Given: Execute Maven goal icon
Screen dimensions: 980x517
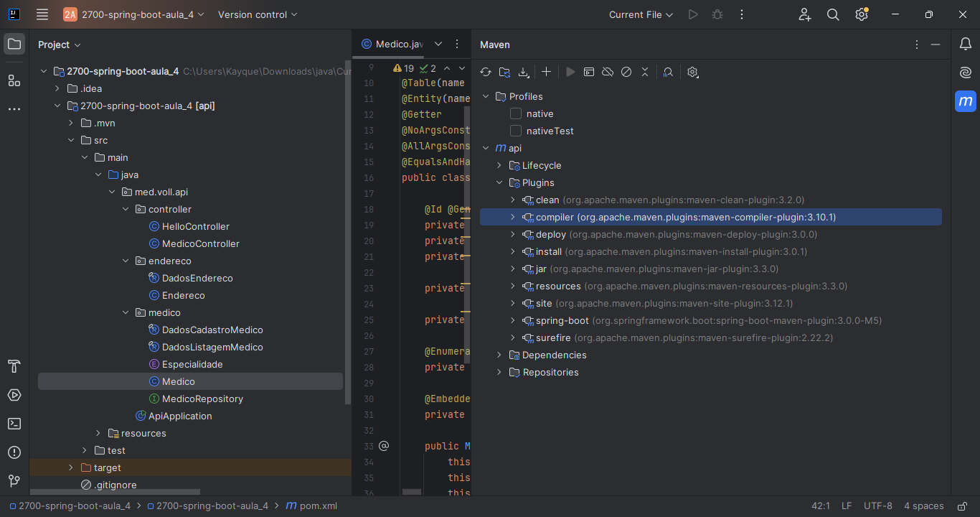Looking at the screenshot, I should (x=589, y=72).
